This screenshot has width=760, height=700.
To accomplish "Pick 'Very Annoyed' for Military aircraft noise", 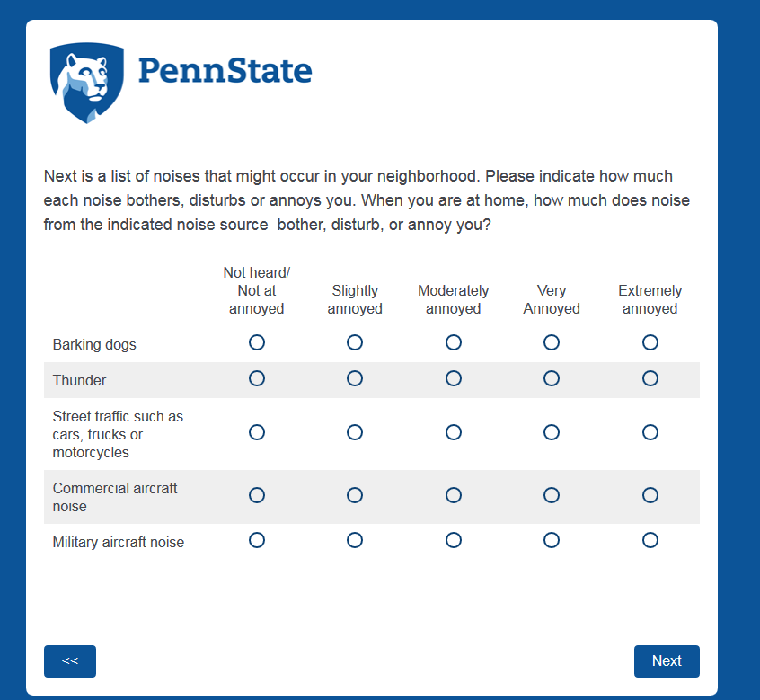I will point(552,540).
